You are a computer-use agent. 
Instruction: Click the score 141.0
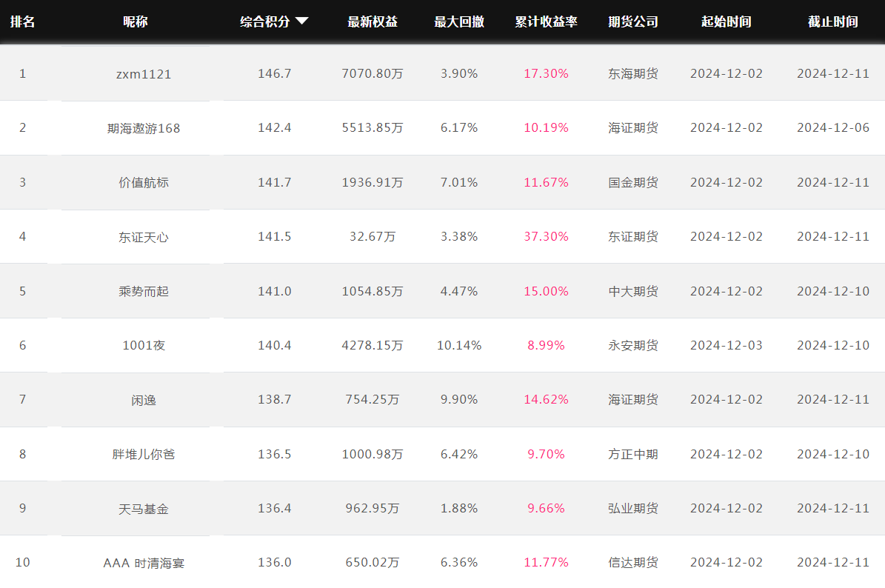coord(274,291)
